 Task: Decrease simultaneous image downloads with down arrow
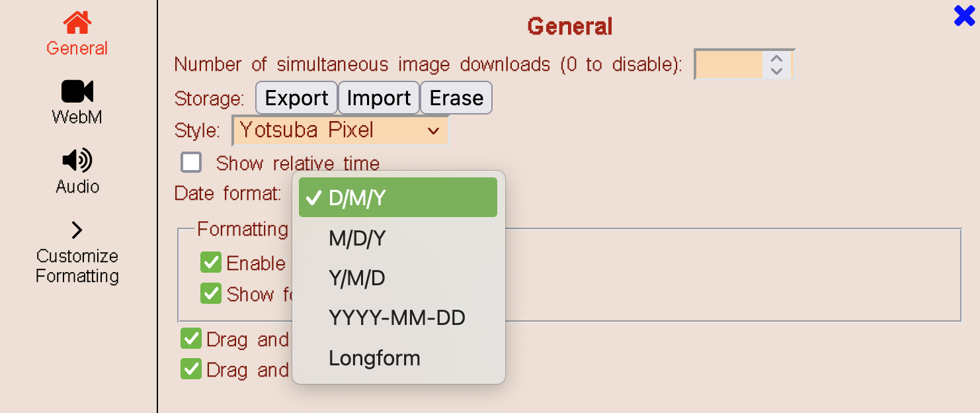(777, 71)
